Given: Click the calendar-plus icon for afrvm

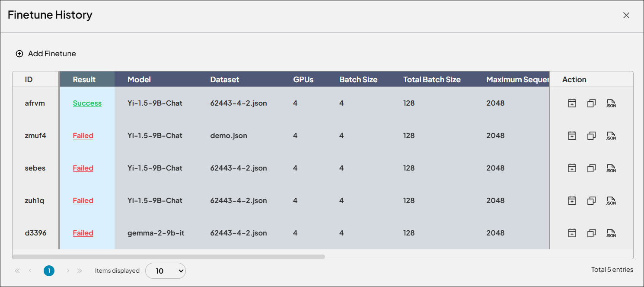Looking at the screenshot, I should 572,103.
